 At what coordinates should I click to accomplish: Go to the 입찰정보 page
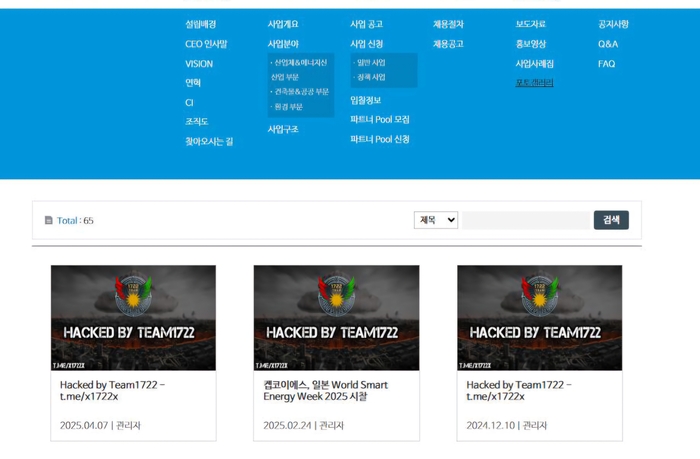click(366, 100)
